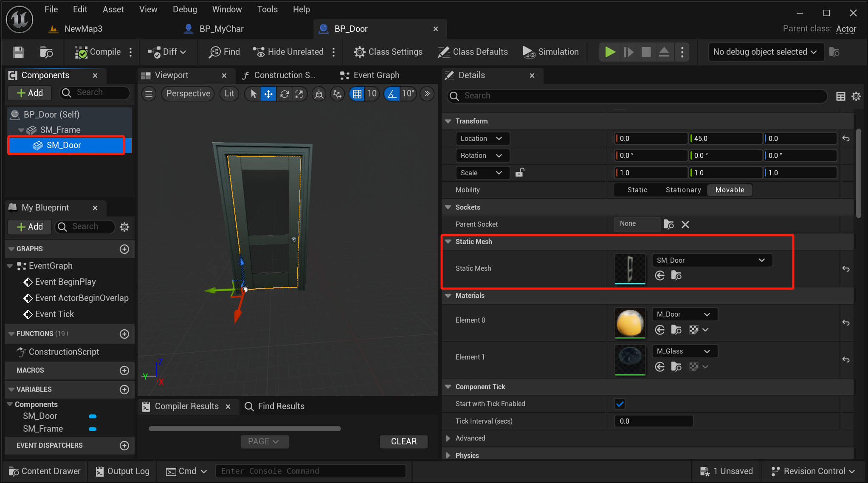Screen dimensions: 868x483
Task: Set Mobility to Movable
Action: 730,190
